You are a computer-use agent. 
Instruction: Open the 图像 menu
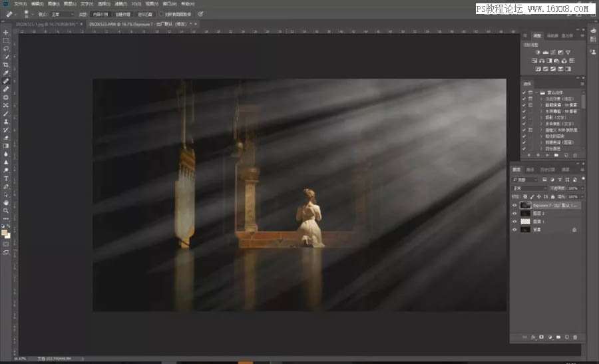click(x=54, y=4)
